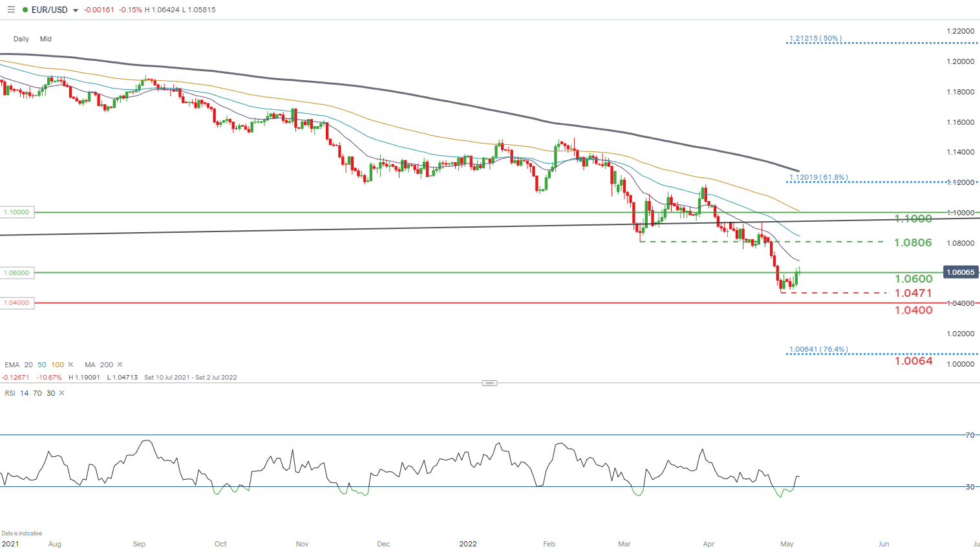980x549 pixels.
Task: Select the 1.06000 level label tag
Action: [17, 273]
